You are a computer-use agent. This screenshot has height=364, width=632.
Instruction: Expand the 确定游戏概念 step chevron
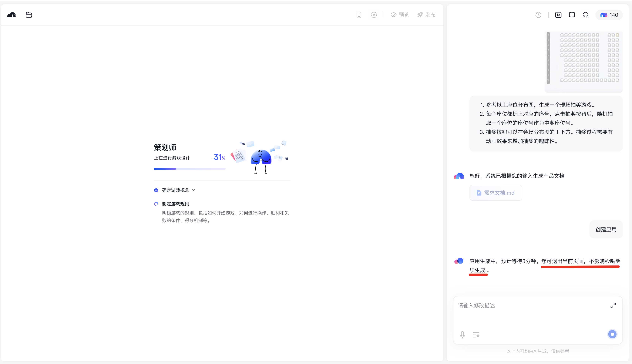point(193,190)
